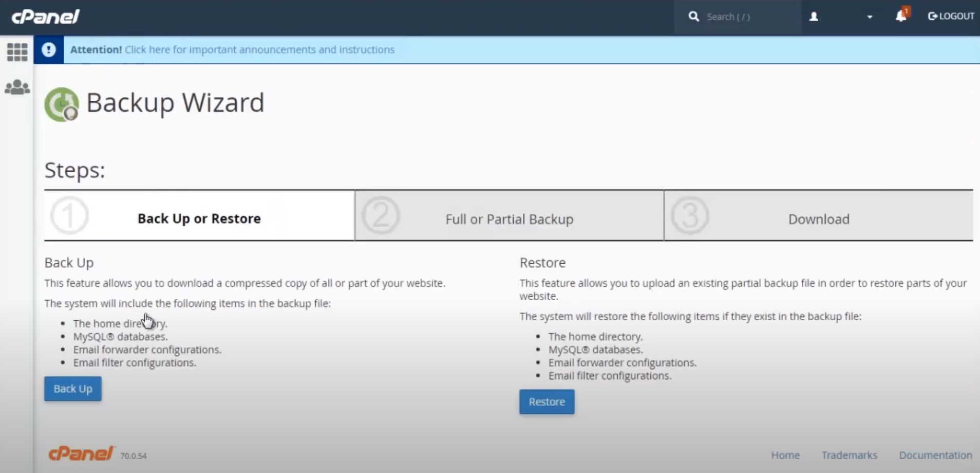The image size is (980, 473).
Task: View notifications via the bell icon
Action: pyautogui.click(x=900, y=16)
